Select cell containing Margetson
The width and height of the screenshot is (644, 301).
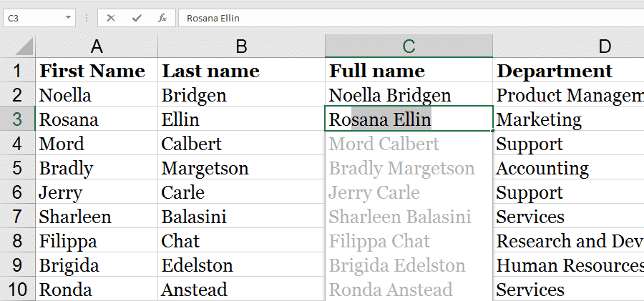pos(242,168)
